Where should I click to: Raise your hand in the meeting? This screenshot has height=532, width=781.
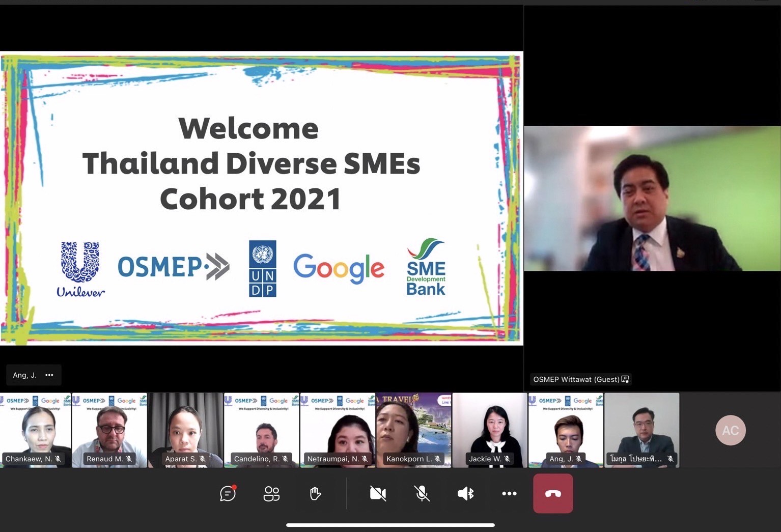[315, 493]
